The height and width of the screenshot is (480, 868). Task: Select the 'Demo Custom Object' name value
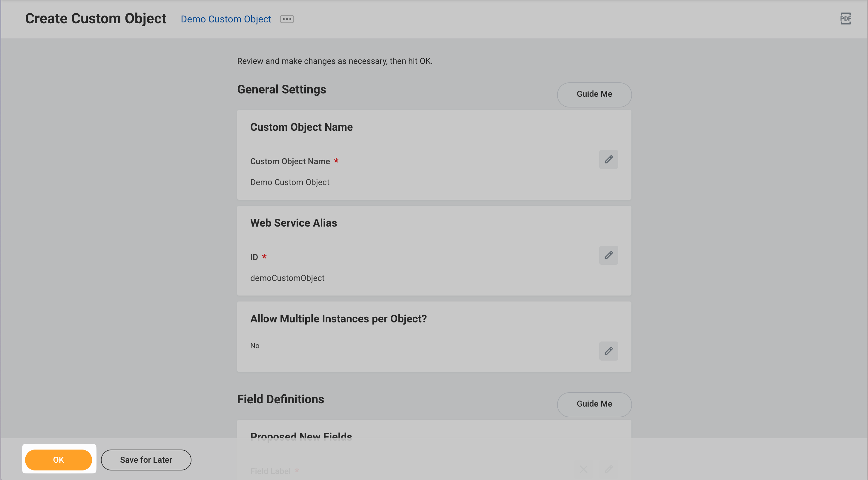(289, 182)
